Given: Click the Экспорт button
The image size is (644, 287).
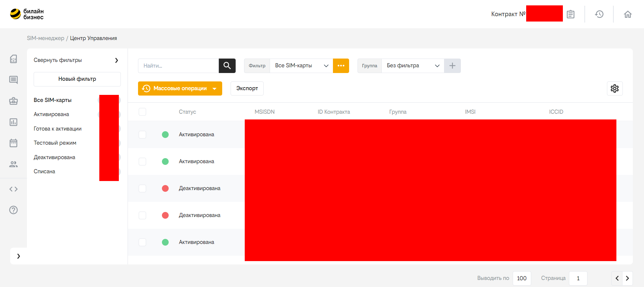Looking at the screenshot, I should 247,88.
